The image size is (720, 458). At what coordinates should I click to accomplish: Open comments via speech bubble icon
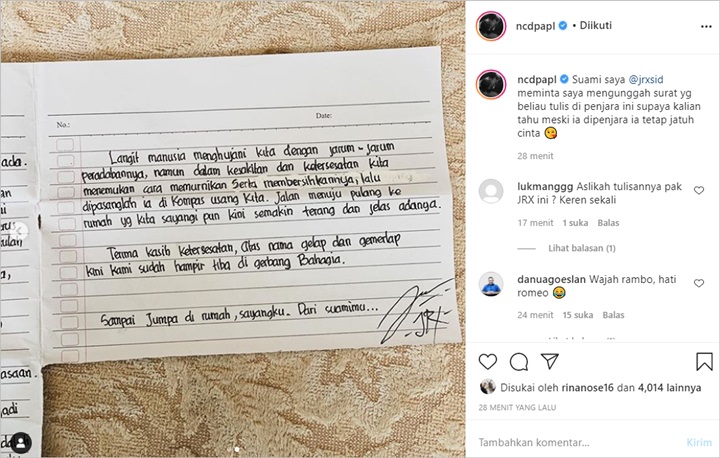(519, 362)
